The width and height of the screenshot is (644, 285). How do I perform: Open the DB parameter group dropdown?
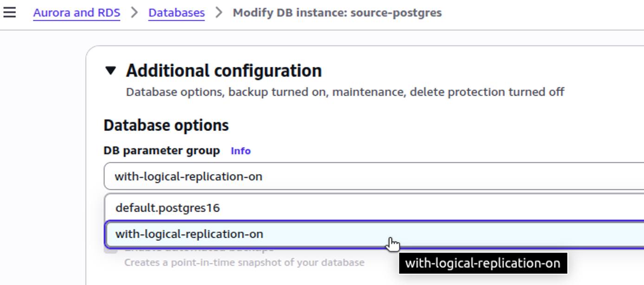pos(325,176)
